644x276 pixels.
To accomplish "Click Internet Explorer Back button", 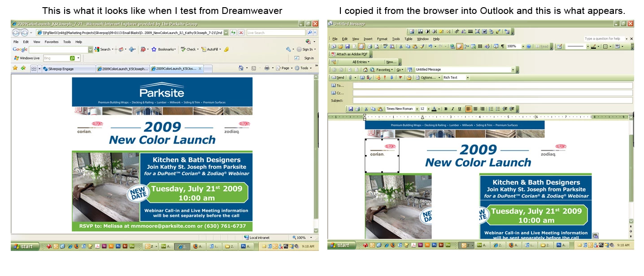I will 16,33.
